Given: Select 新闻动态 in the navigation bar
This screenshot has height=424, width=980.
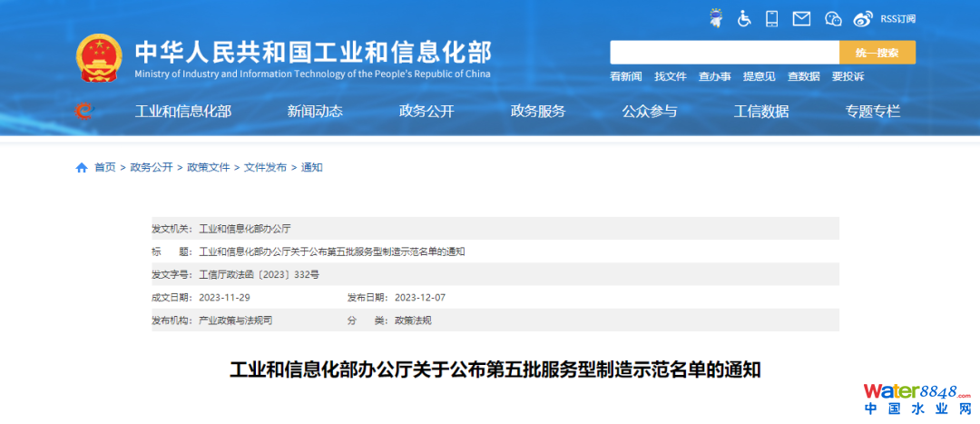Looking at the screenshot, I should click(315, 112).
